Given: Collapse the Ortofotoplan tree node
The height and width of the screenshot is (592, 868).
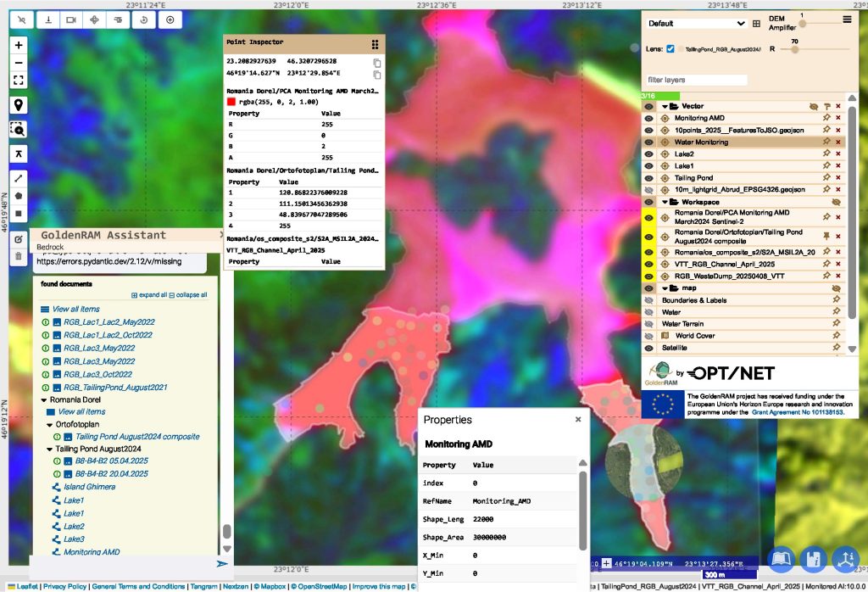Looking at the screenshot, I should [x=51, y=424].
